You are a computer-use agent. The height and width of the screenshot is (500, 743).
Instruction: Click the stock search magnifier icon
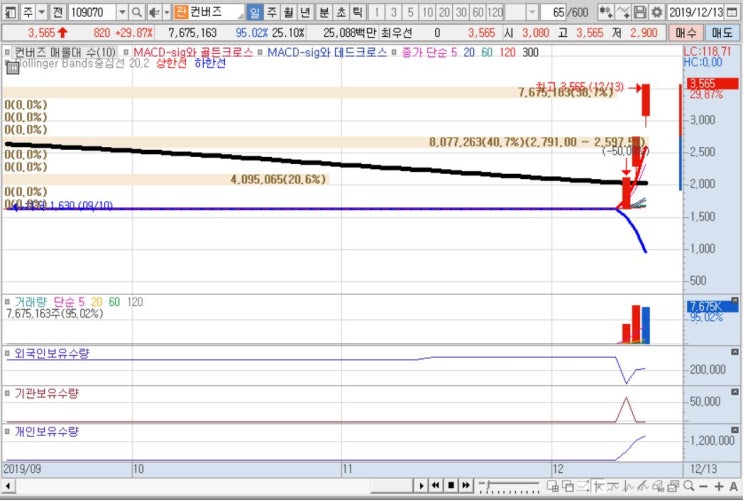point(137,12)
